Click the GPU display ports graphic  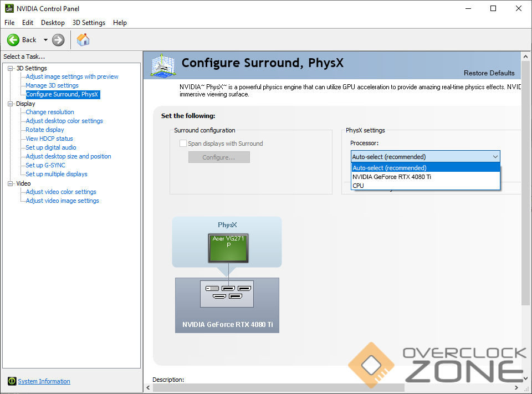coord(227,294)
